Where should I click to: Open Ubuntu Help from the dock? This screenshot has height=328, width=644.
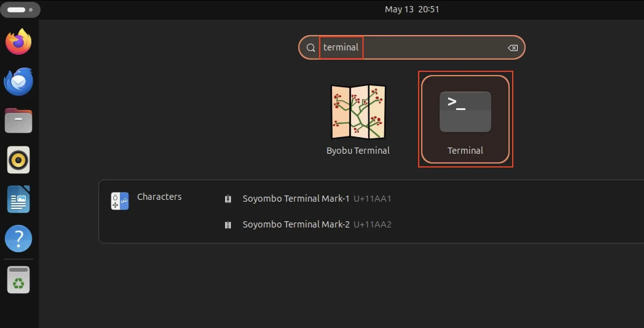point(18,238)
